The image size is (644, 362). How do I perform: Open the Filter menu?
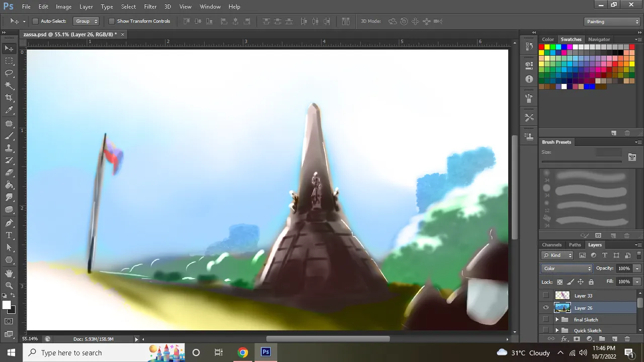coord(150,7)
